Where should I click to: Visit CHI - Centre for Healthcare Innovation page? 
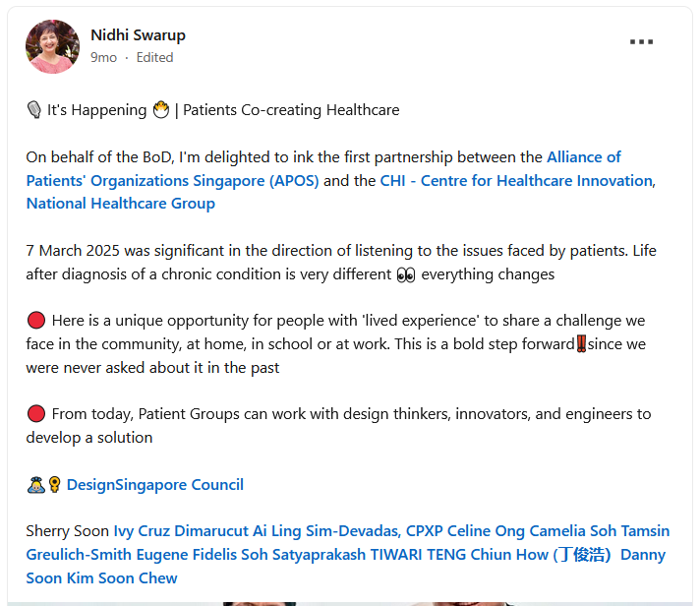[516, 180]
